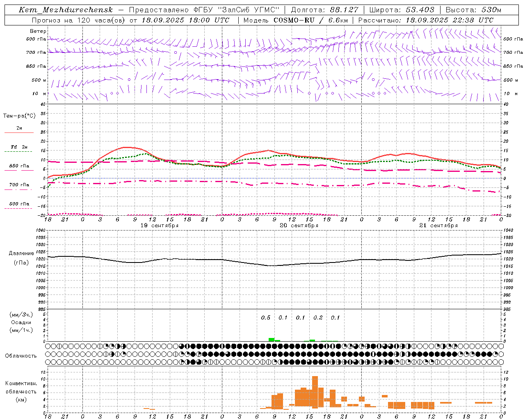Click the 0.5 precipitation amount value
The height and width of the screenshot is (420, 525).
266,318
